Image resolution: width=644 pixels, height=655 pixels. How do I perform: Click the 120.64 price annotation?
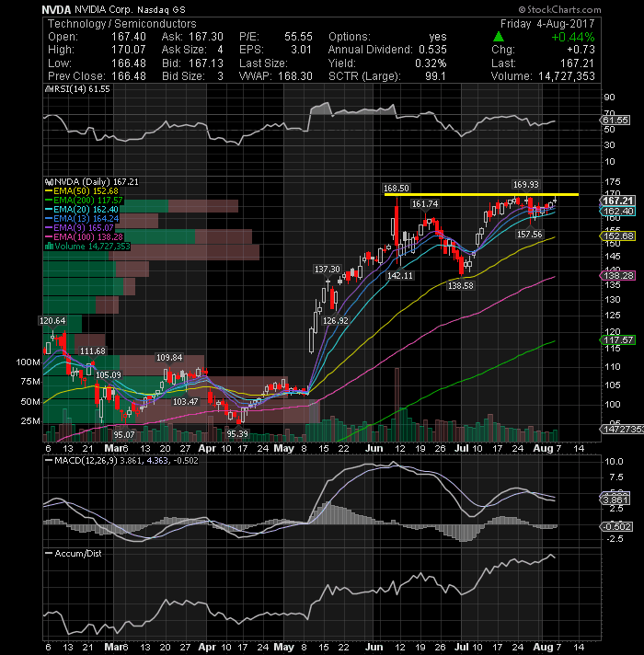point(52,321)
